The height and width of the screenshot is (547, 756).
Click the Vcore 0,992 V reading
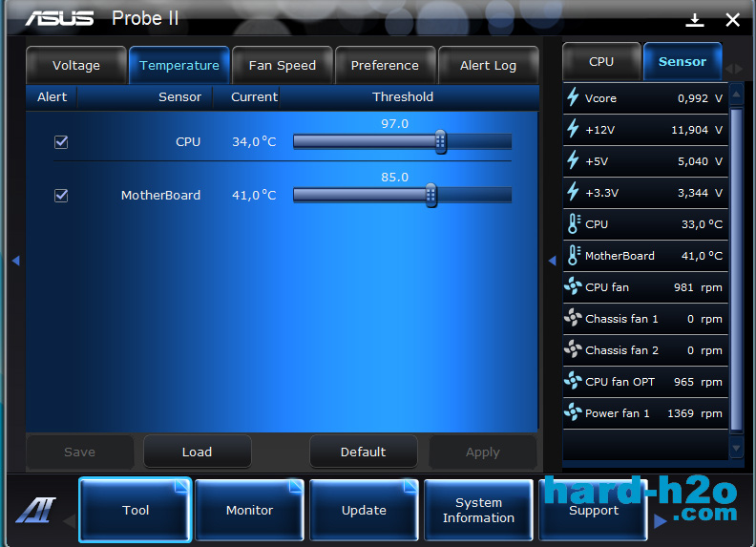pyautogui.click(x=700, y=98)
